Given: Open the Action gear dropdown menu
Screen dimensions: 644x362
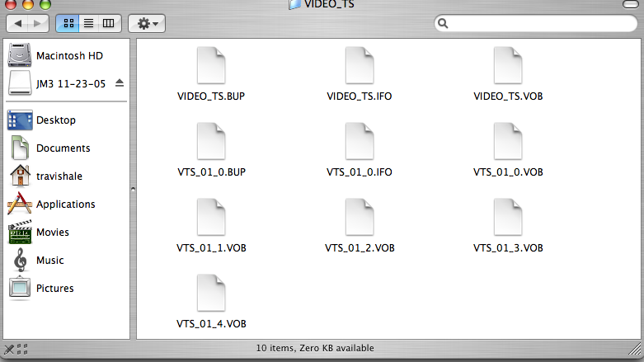Looking at the screenshot, I should tap(147, 23).
